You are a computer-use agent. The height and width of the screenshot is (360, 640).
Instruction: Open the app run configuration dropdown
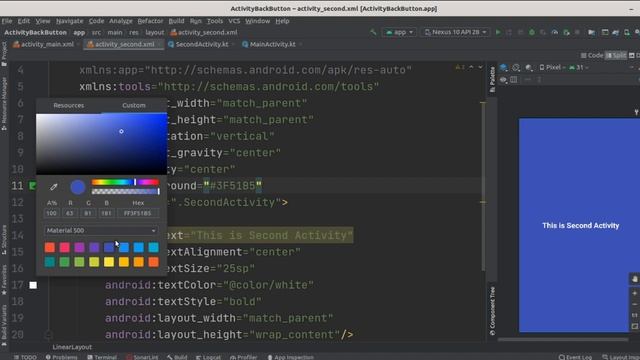click(399, 32)
